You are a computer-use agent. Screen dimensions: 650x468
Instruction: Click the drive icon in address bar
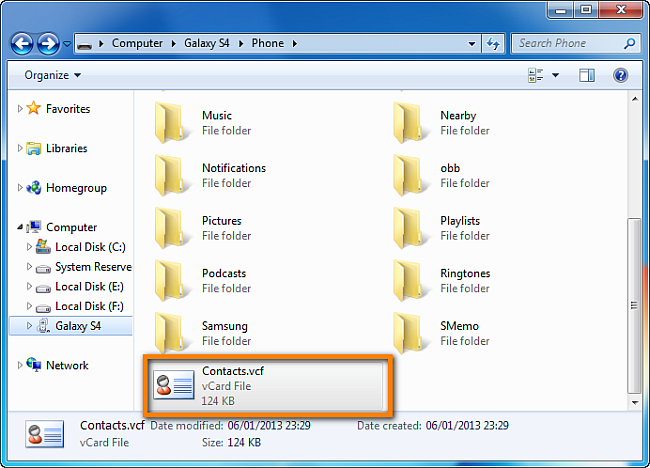coord(85,44)
